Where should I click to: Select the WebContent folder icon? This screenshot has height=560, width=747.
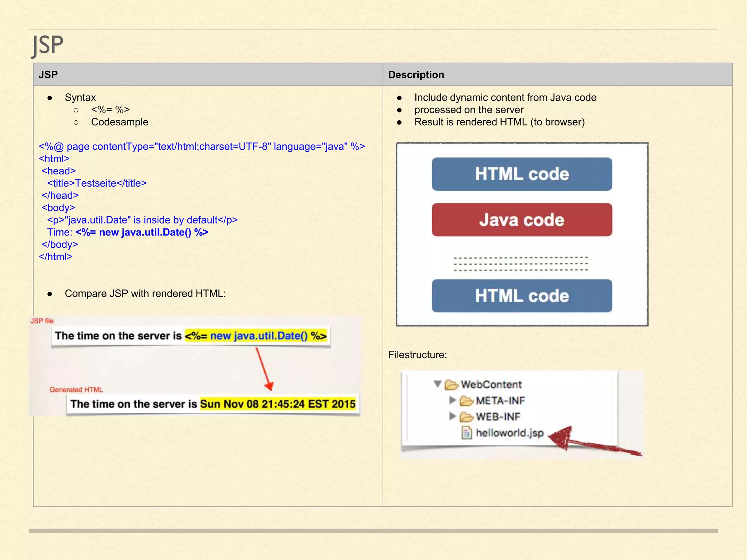tap(452, 385)
